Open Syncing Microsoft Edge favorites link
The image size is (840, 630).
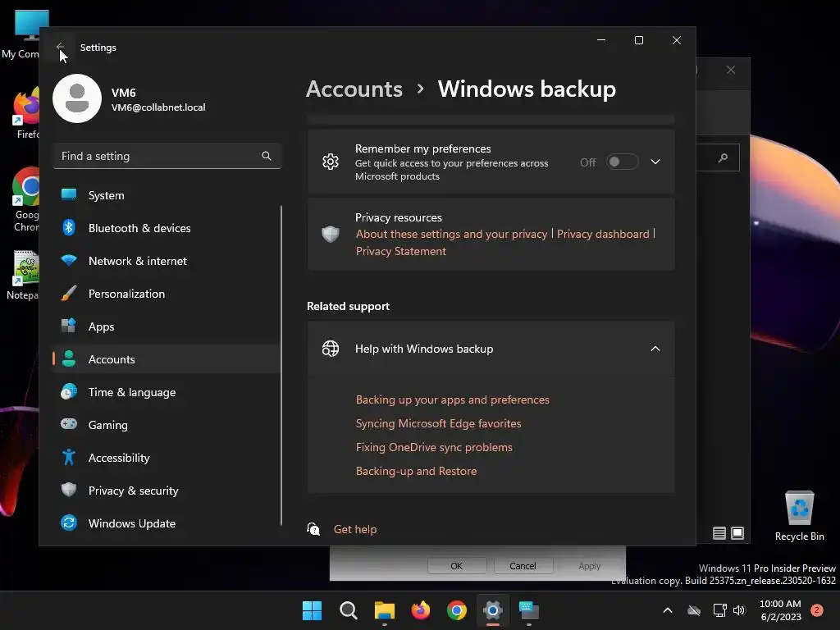(x=438, y=423)
